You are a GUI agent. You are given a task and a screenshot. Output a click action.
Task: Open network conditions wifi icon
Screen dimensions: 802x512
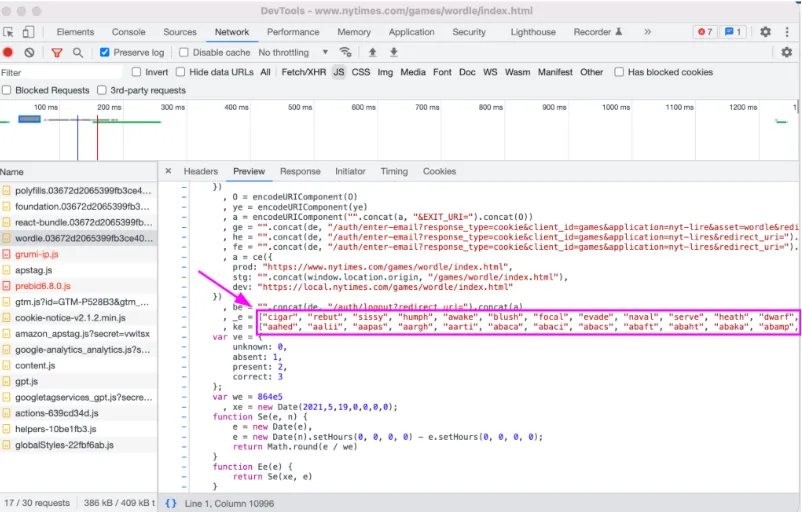click(346, 52)
